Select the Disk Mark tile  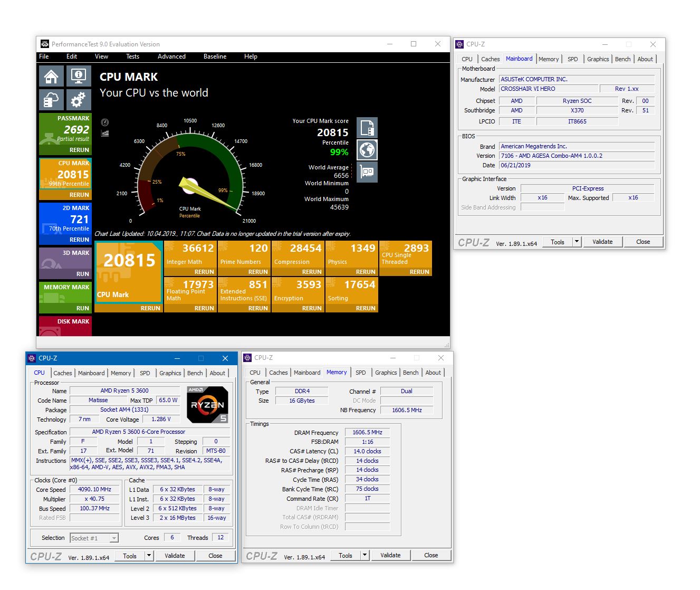65,326
